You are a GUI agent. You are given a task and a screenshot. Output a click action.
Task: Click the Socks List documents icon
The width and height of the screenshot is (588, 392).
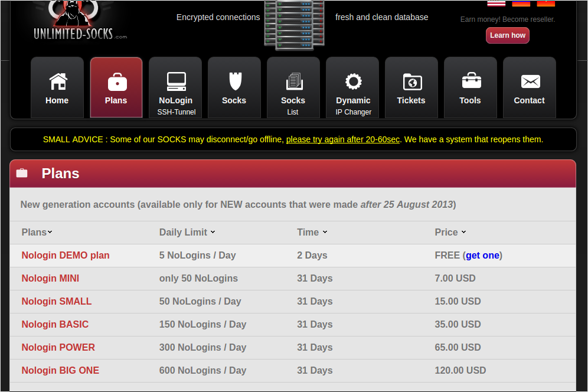tap(294, 81)
